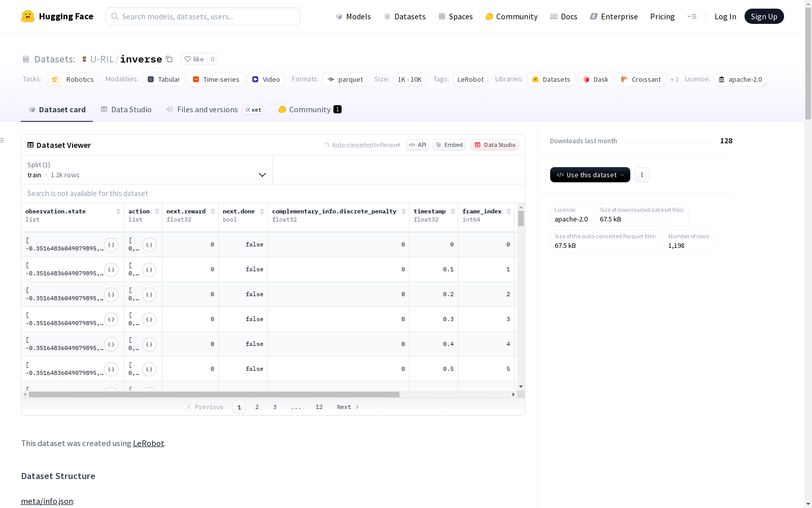Click the Hugging Face logo
The image size is (812, 508).
point(57,16)
